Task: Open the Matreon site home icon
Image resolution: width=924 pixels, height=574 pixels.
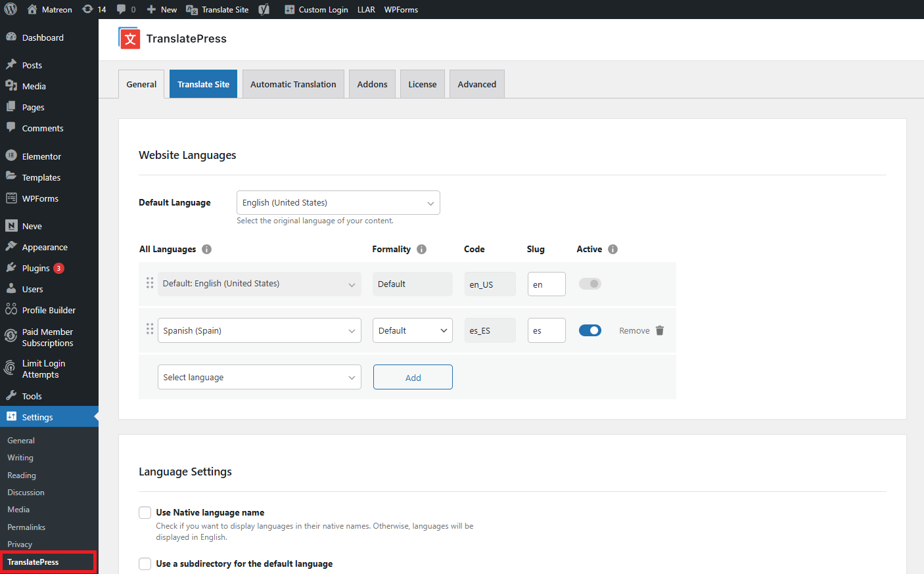Action: point(32,9)
